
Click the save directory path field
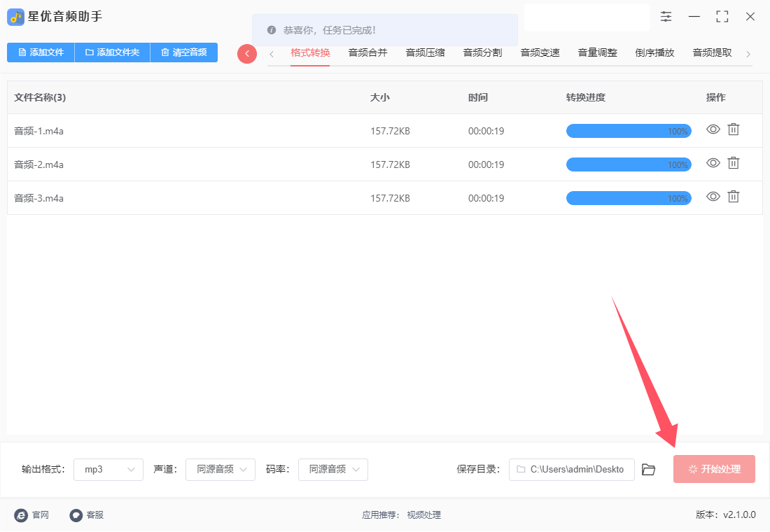point(572,470)
